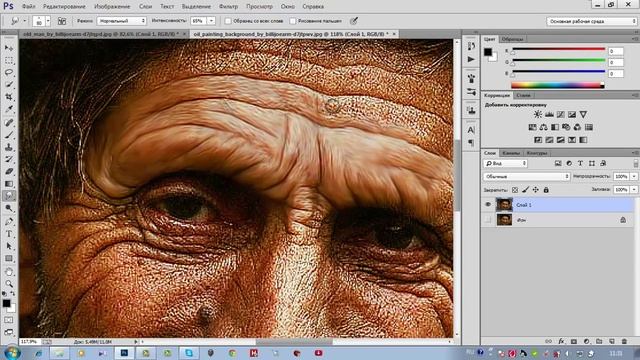Toggle lock all padlock icon
The width and height of the screenshot is (640, 360).
click(546, 190)
